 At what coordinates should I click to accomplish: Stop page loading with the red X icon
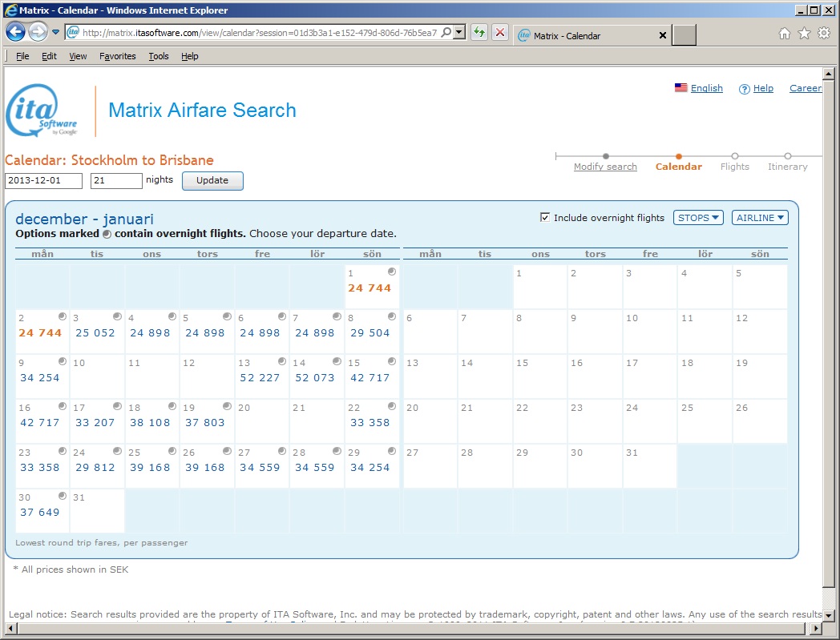pyautogui.click(x=499, y=33)
